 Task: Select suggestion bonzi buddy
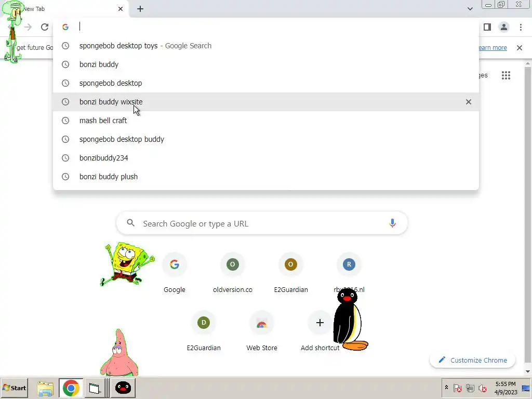266,64
